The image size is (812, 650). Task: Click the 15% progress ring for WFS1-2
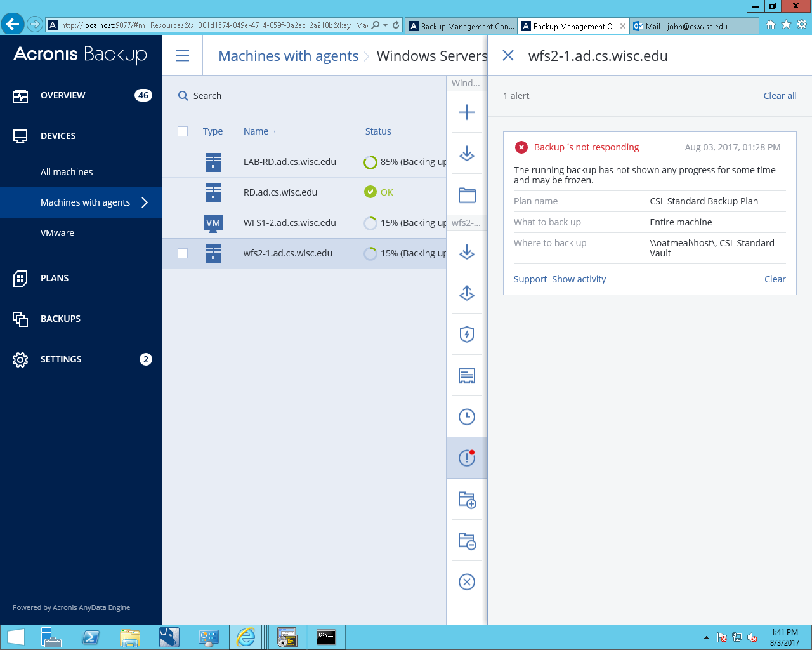pos(370,223)
